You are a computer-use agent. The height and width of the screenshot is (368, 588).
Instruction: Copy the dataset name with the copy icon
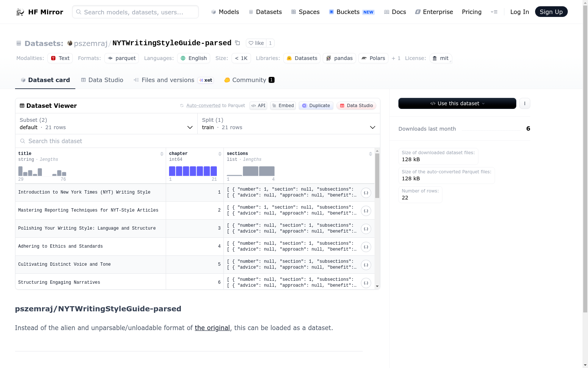(237, 43)
